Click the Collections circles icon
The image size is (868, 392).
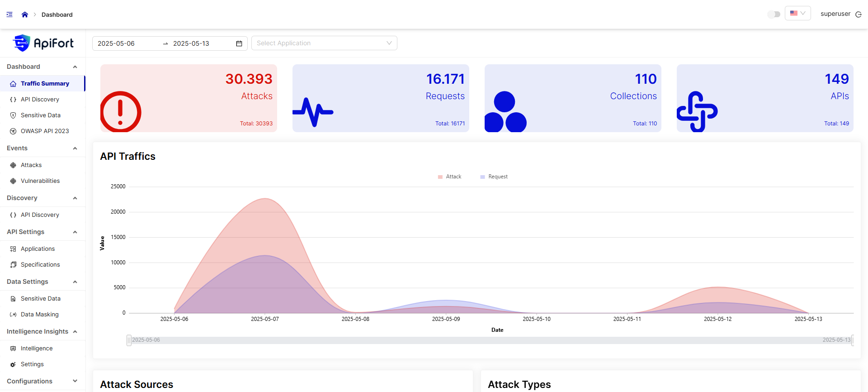[x=505, y=112]
